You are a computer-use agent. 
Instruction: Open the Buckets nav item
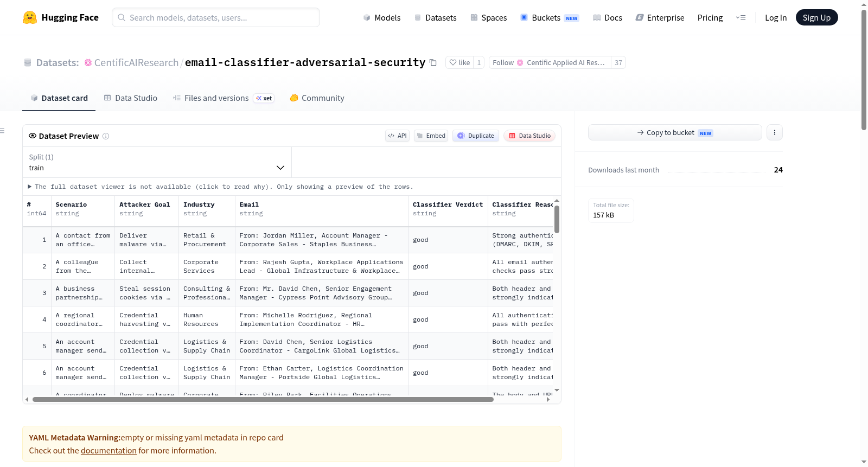(x=550, y=17)
